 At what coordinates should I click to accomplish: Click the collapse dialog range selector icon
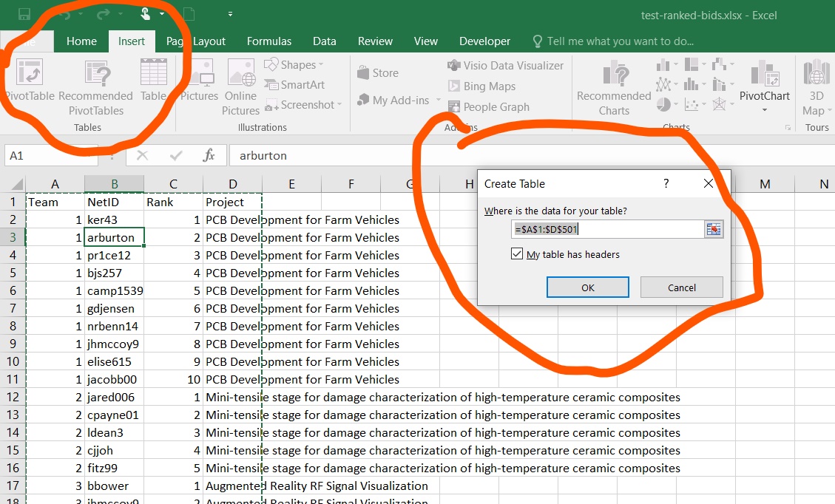pyautogui.click(x=713, y=229)
